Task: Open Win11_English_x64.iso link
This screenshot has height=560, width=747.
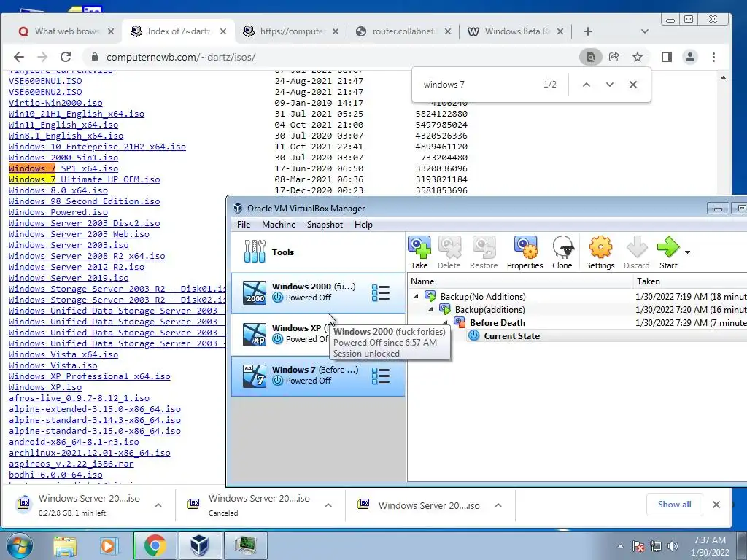Action: 63,125
